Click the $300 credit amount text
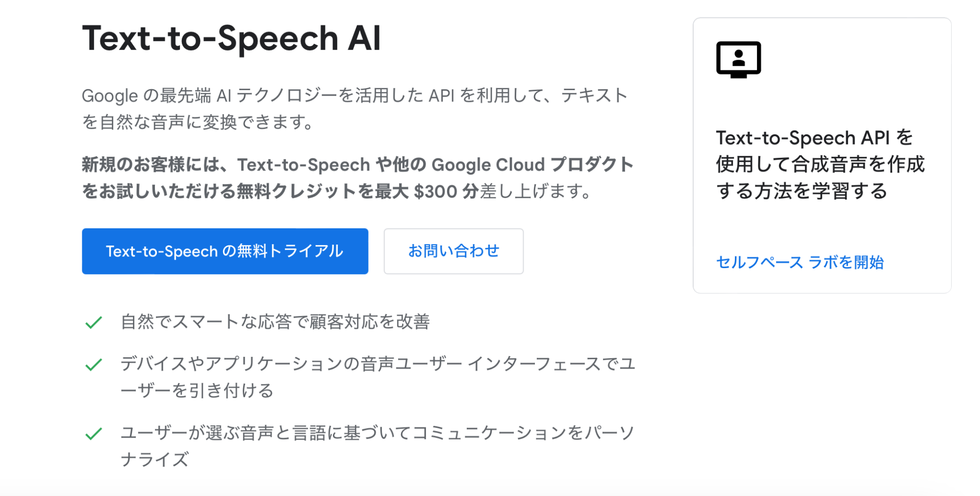Viewport: 980px width, 496px height. [x=435, y=192]
